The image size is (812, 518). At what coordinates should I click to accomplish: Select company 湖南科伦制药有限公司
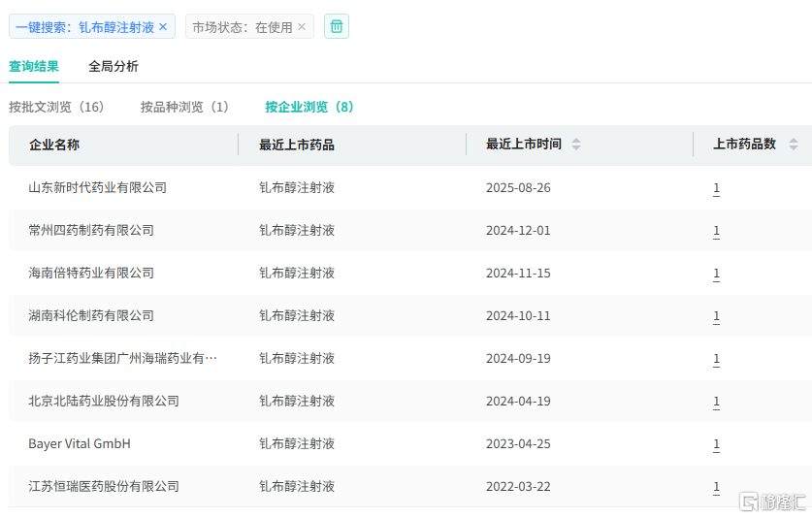tap(91, 315)
